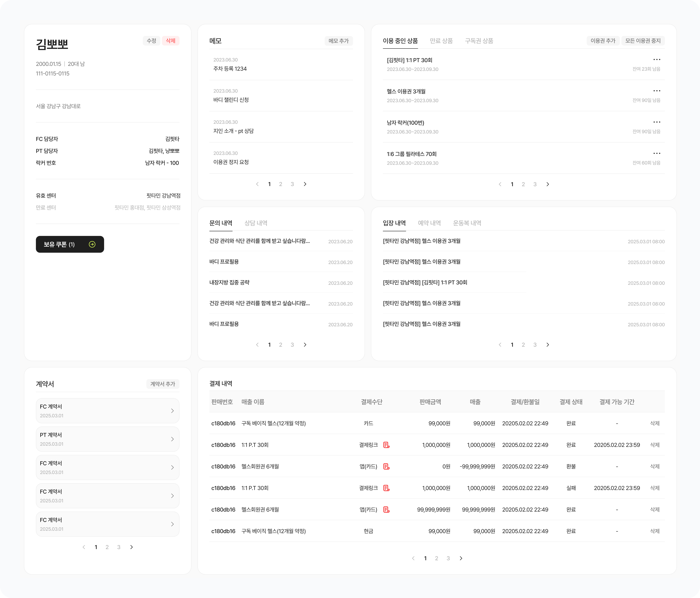Go to next page of 메모 list
700x598 pixels.
pyautogui.click(x=305, y=184)
